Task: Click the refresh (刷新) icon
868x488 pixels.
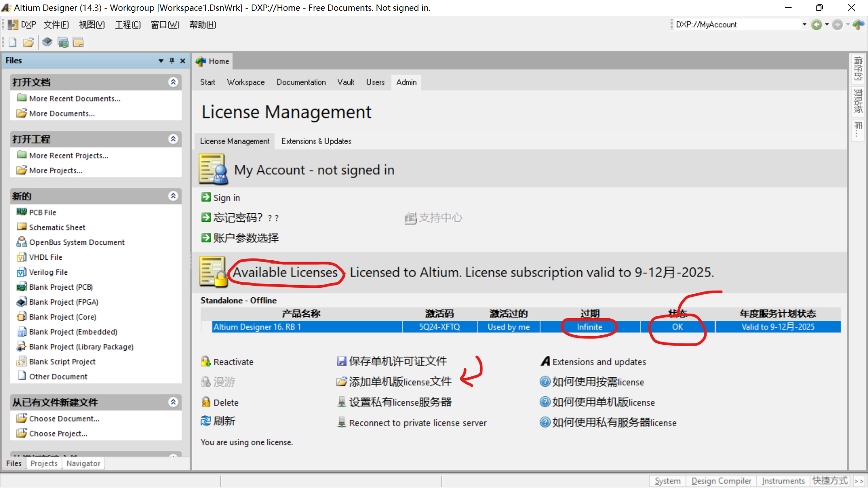Action: coord(206,421)
